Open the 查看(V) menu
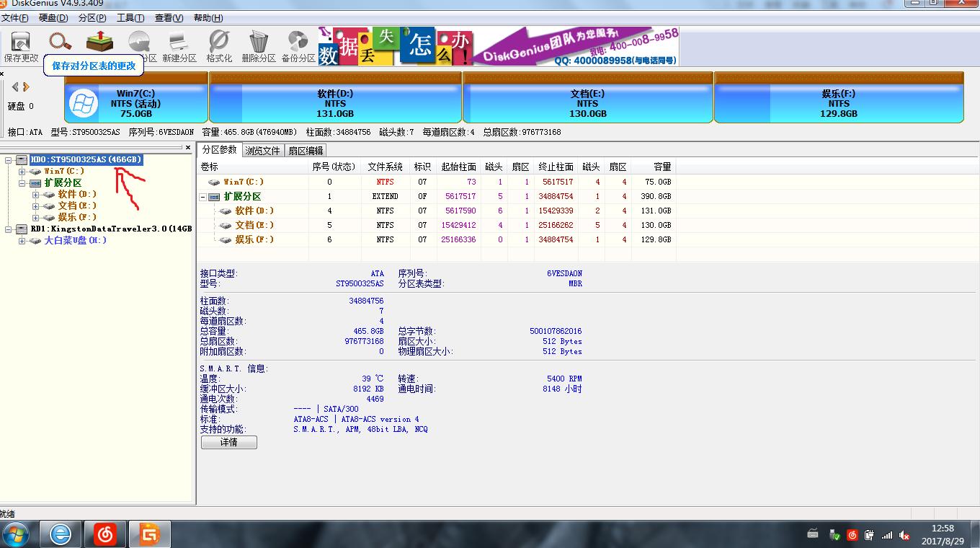Image resolution: width=980 pixels, height=548 pixels. [x=169, y=18]
